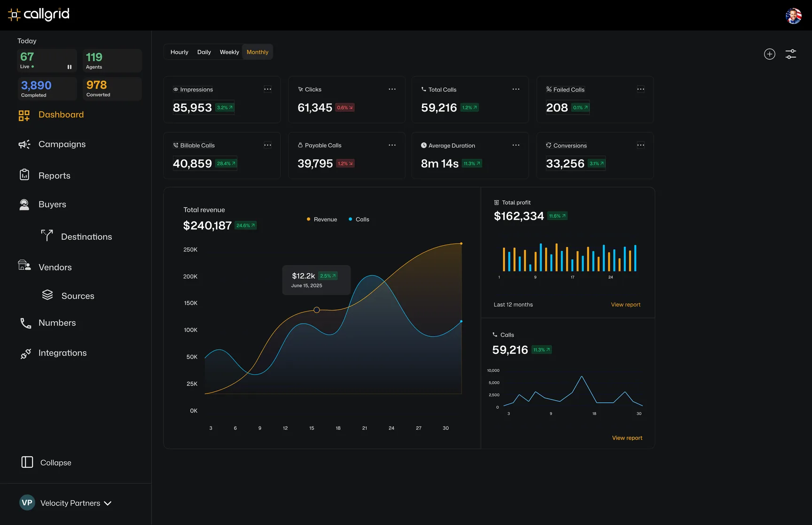Select the Monthly tab
The image size is (812, 525).
(258, 52)
